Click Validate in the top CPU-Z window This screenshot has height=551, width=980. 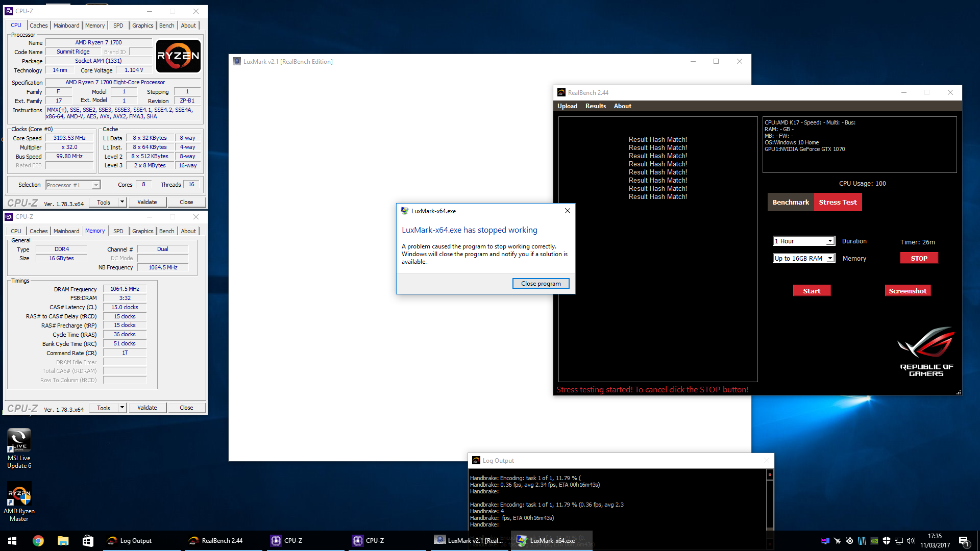coord(147,202)
